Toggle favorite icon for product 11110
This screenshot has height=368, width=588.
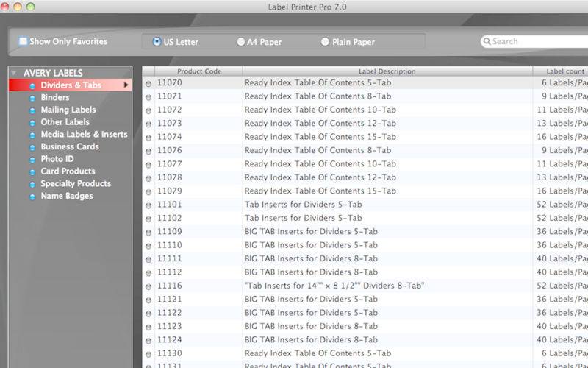pyautogui.click(x=148, y=246)
